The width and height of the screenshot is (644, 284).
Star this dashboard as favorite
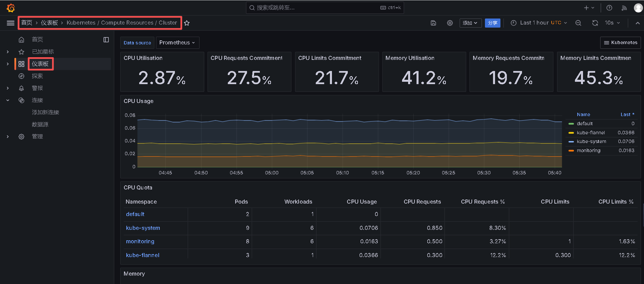coord(187,23)
